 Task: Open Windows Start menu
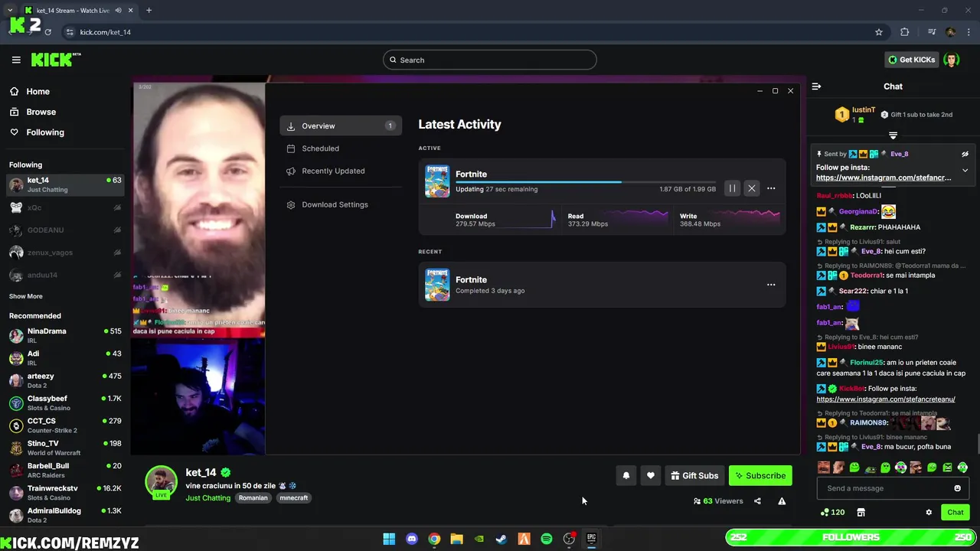click(x=389, y=539)
